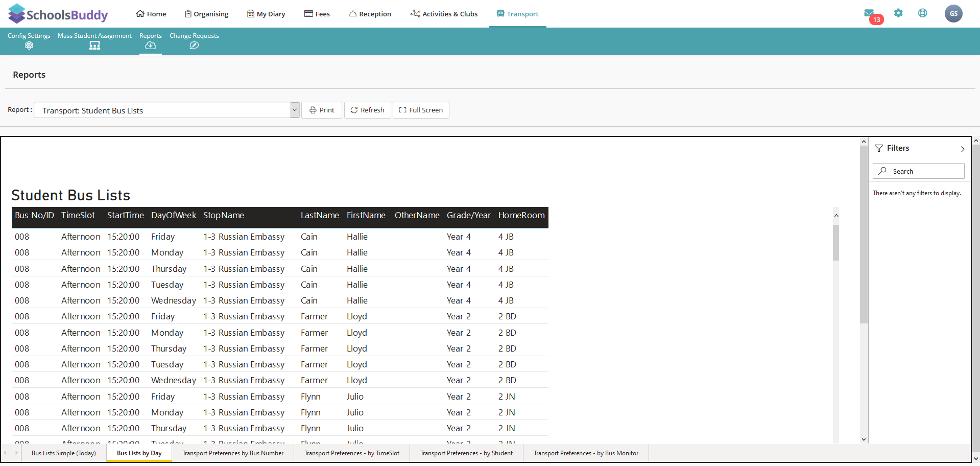Click next page tabs arrow
Viewport: 980px width, 466px height.
(16, 453)
